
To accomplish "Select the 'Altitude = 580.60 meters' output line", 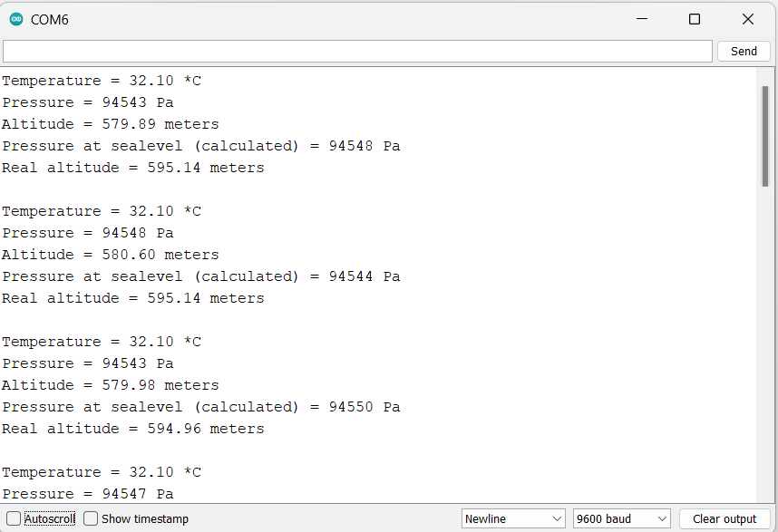I will pyautogui.click(x=110, y=255).
